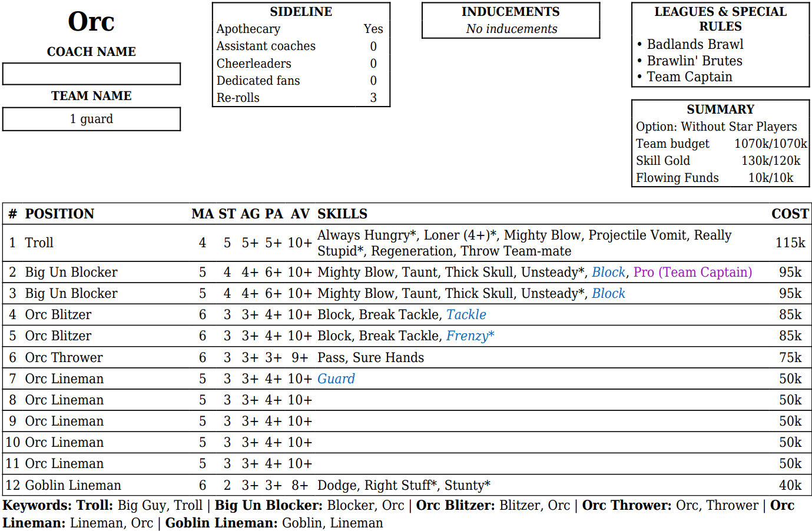Viewport: 812px width, 531px height.
Task: Click the 'Troll' position in row 1
Action: pos(39,243)
